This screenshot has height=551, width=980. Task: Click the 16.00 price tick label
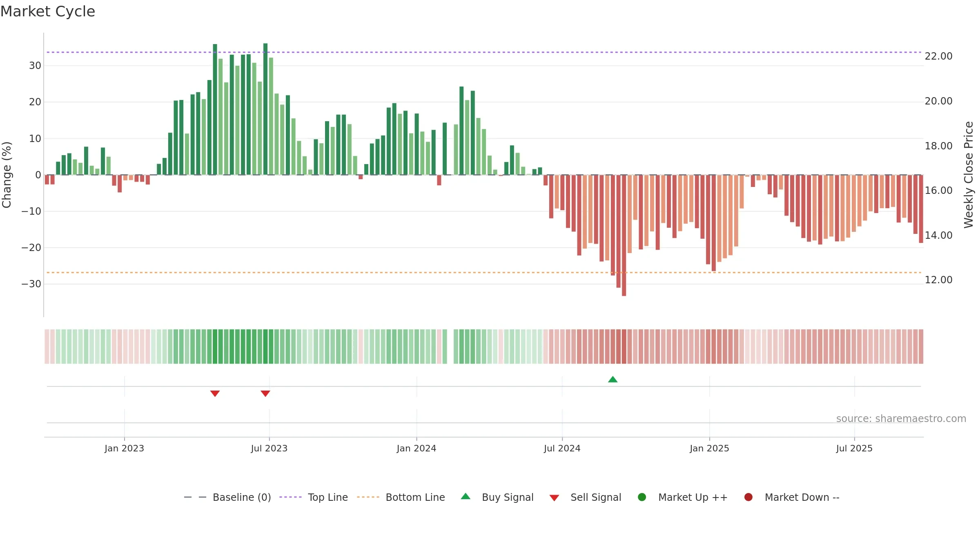(x=938, y=191)
